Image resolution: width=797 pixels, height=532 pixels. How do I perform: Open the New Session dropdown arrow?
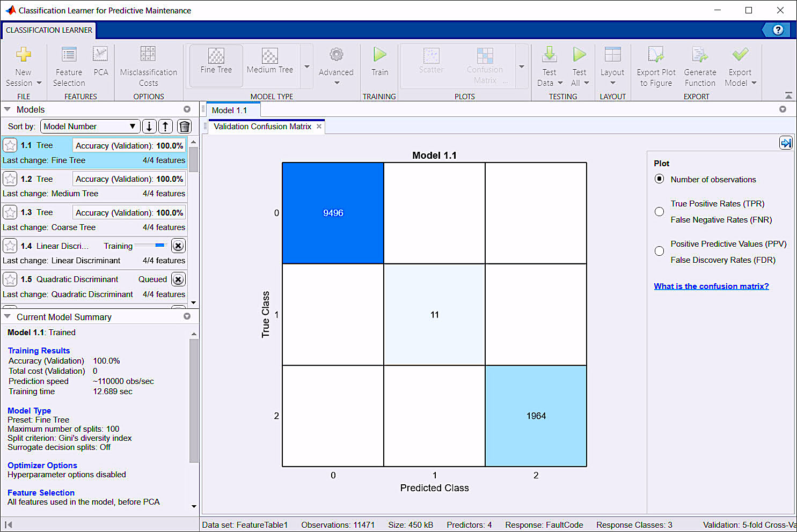(39, 83)
